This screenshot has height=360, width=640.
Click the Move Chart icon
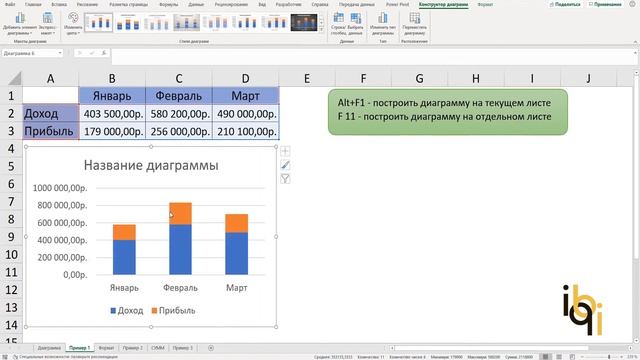(x=414, y=24)
